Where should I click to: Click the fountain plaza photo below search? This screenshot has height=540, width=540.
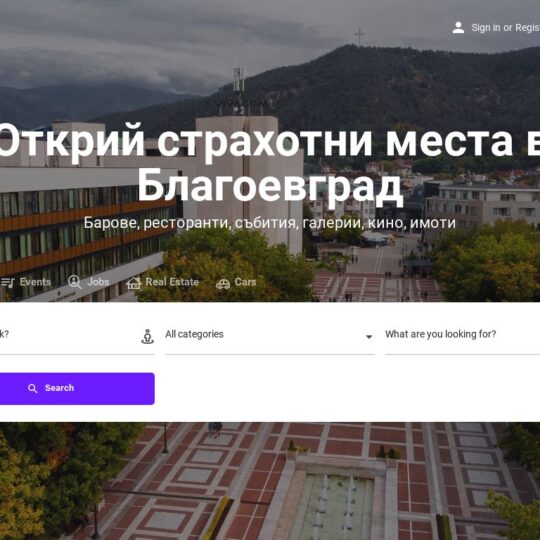270,481
